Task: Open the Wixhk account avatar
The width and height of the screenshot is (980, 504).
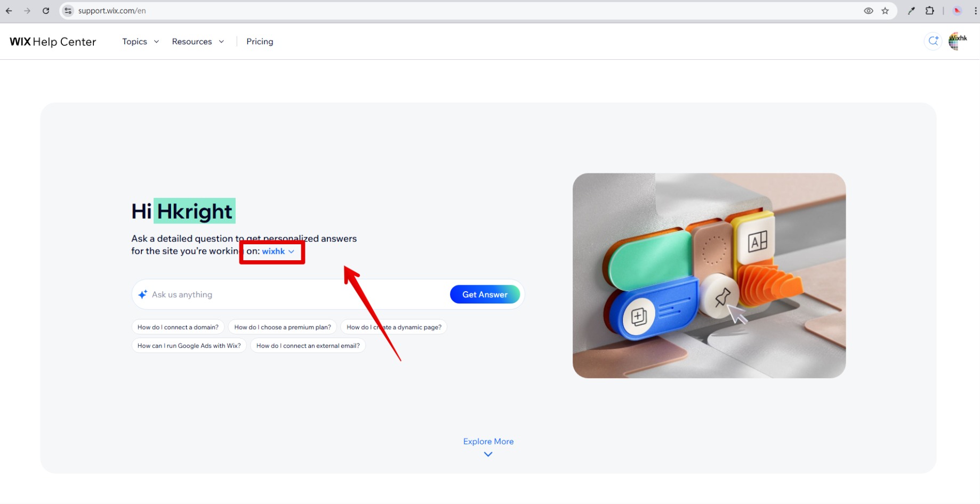Action: point(958,41)
